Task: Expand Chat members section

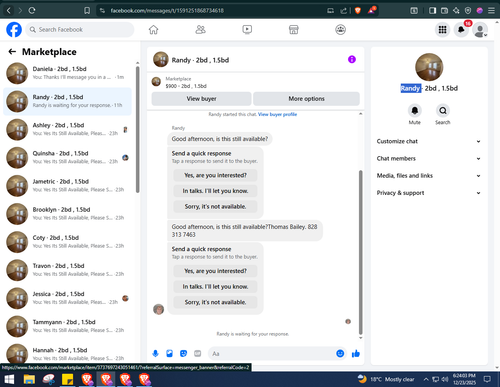Action: (429, 158)
